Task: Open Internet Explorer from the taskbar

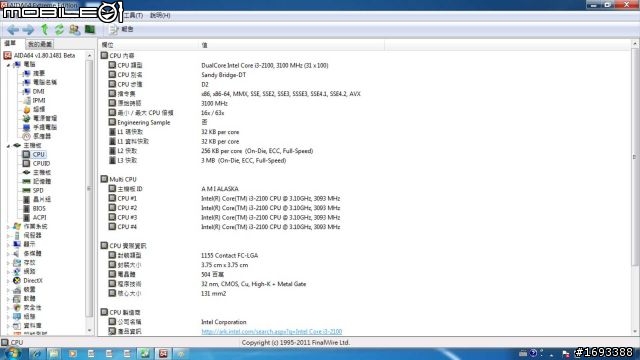Action: [36, 354]
